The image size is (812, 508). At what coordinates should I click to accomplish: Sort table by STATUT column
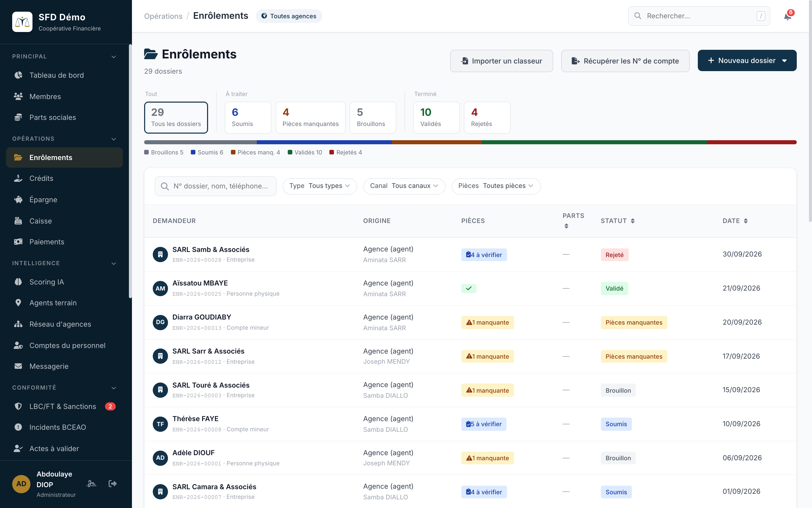(618, 221)
